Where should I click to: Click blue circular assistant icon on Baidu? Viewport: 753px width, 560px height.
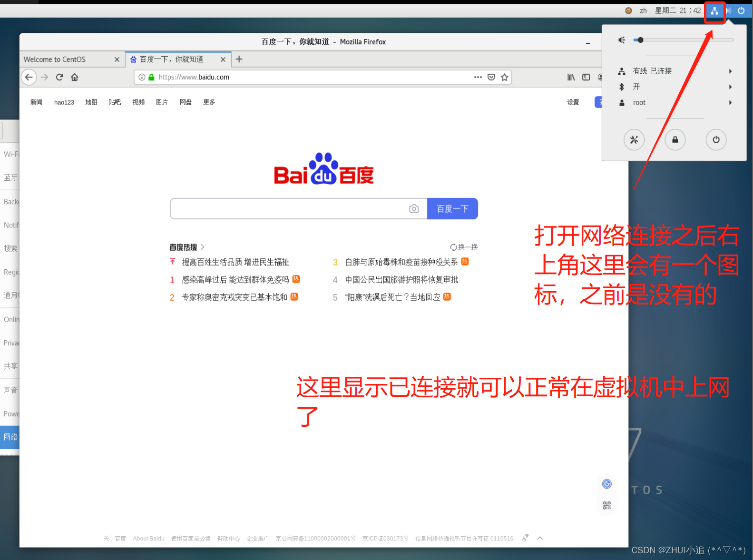[607, 484]
